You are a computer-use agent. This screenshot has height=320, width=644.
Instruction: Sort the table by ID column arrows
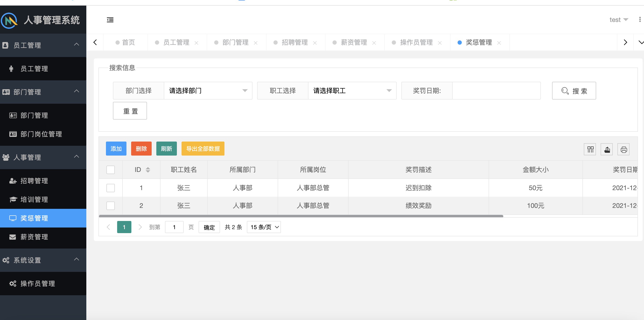[x=148, y=170]
